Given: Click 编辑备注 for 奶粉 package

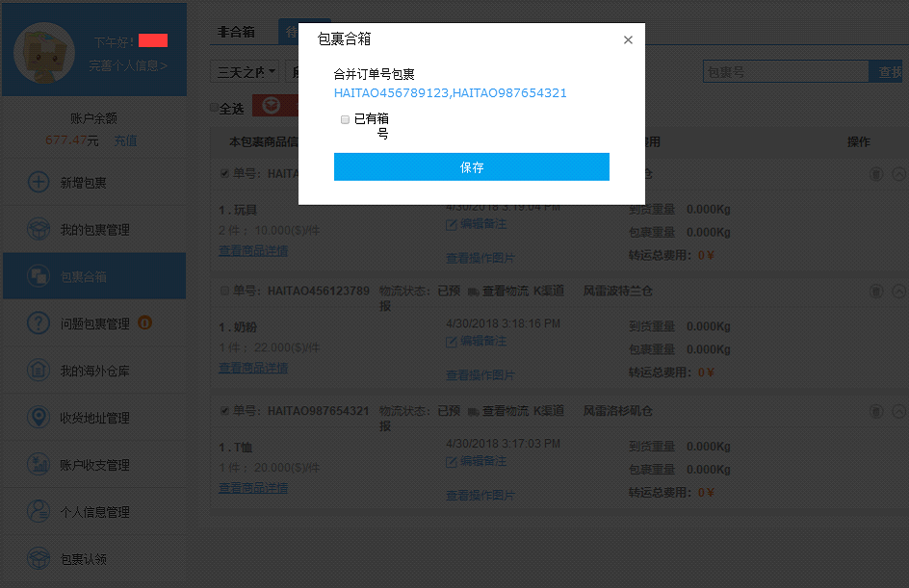Looking at the screenshot, I should pyautogui.click(x=477, y=342).
